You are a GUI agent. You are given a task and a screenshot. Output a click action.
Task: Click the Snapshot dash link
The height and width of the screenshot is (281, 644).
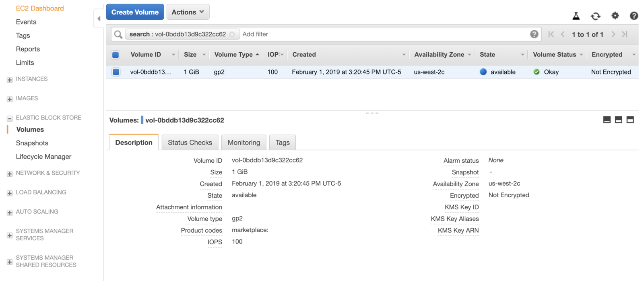pos(491,172)
